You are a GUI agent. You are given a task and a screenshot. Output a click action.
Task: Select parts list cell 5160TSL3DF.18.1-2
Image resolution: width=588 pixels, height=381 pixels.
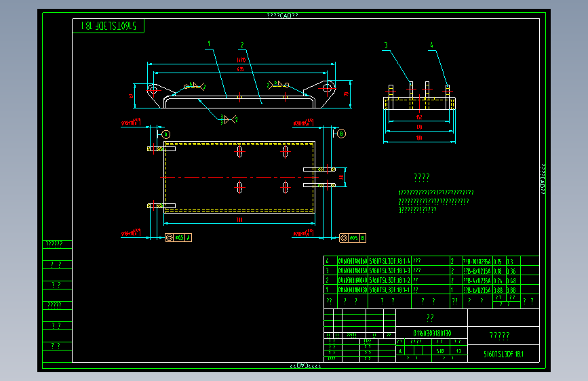coord(390,280)
